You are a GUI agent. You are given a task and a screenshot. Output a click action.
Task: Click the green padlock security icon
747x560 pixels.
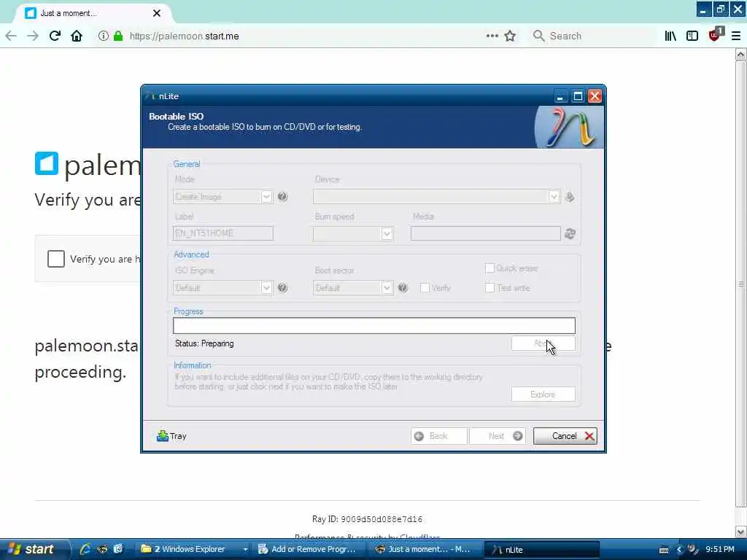point(118,36)
